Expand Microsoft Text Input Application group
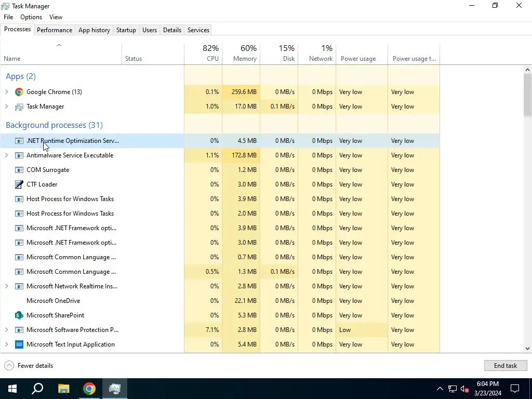 coord(6,344)
